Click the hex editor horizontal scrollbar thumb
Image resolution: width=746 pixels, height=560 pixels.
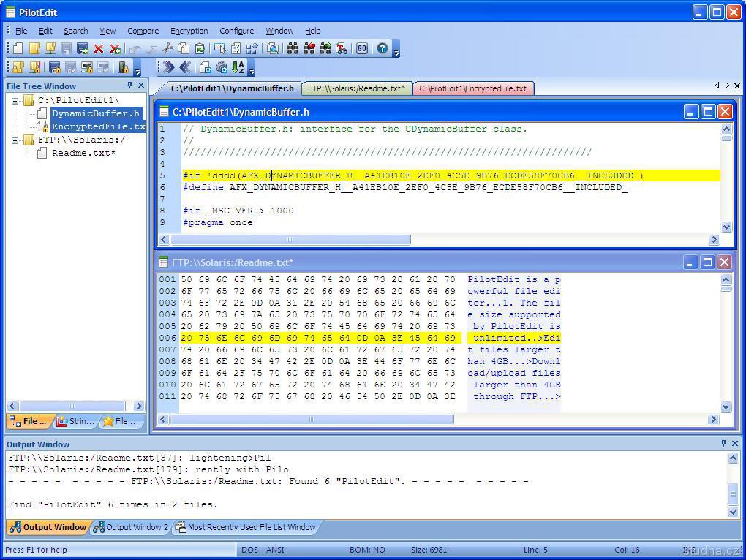[x=312, y=420]
